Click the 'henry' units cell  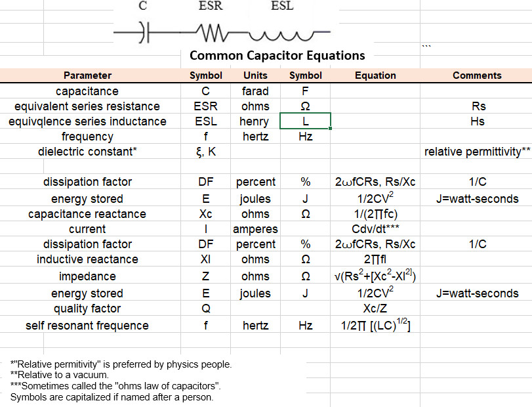[255, 121]
